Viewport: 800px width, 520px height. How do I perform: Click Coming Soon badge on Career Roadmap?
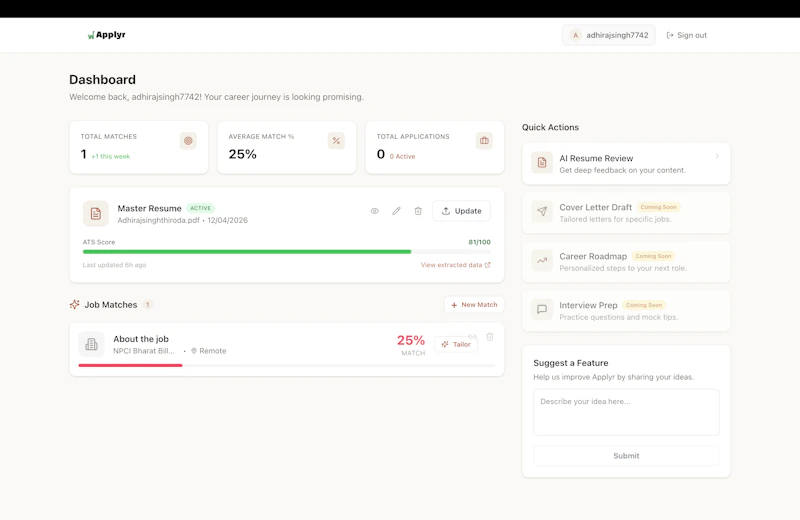point(653,256)
